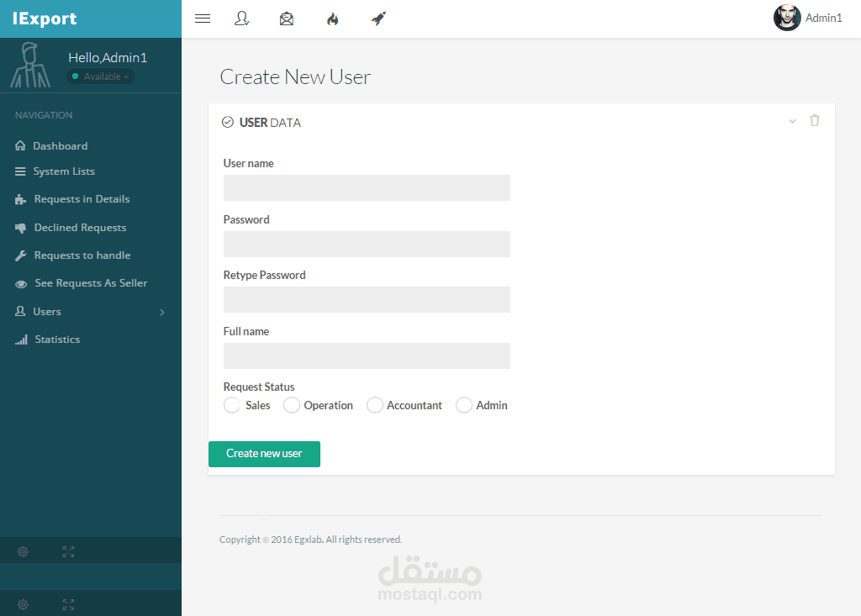Open Declined Requests page

pyautogui.click(x=80, y=227)
